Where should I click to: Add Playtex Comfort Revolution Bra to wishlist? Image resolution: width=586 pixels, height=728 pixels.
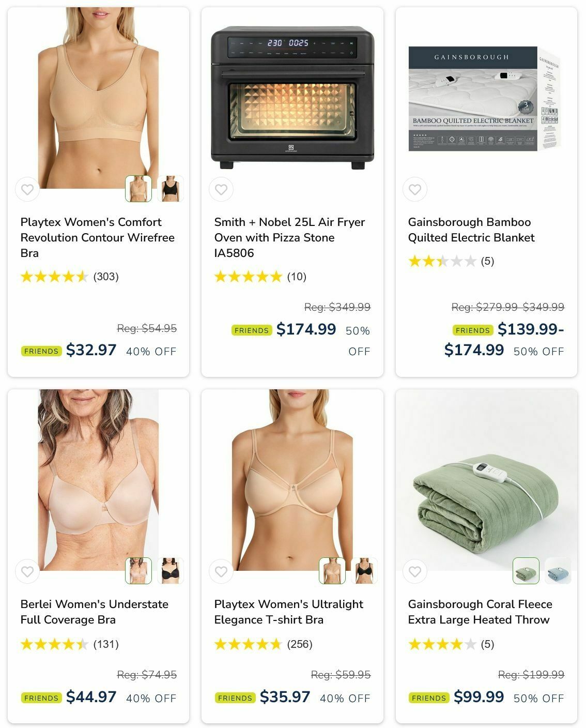pyautogui.click(x=27, y=189)
